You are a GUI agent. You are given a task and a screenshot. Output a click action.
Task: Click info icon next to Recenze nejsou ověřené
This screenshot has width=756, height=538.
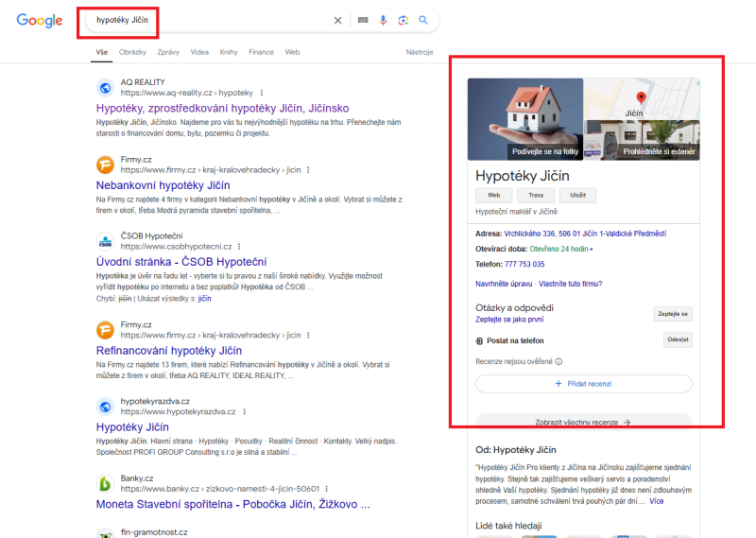coord(558,361)
